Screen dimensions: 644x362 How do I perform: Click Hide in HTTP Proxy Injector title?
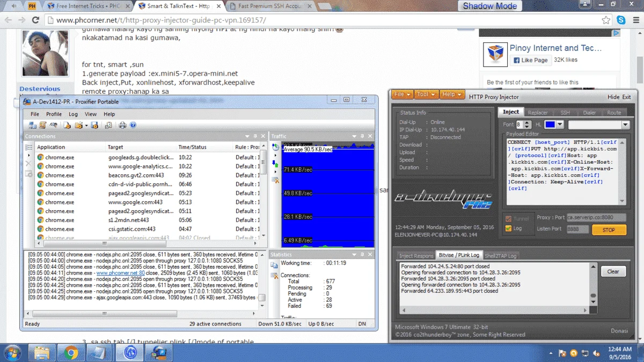(x=613, y=97)
